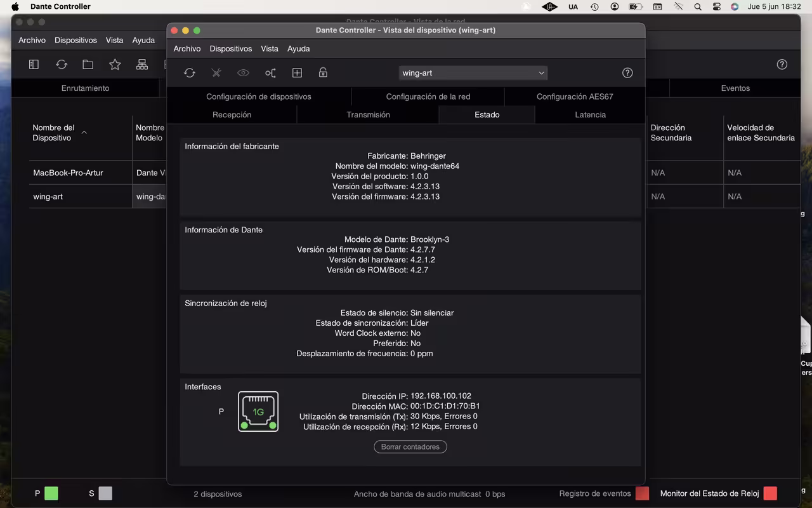
Task: Open Control Center in the macOS menu bar
Action: pyautogui.click(x=717, y=6)
